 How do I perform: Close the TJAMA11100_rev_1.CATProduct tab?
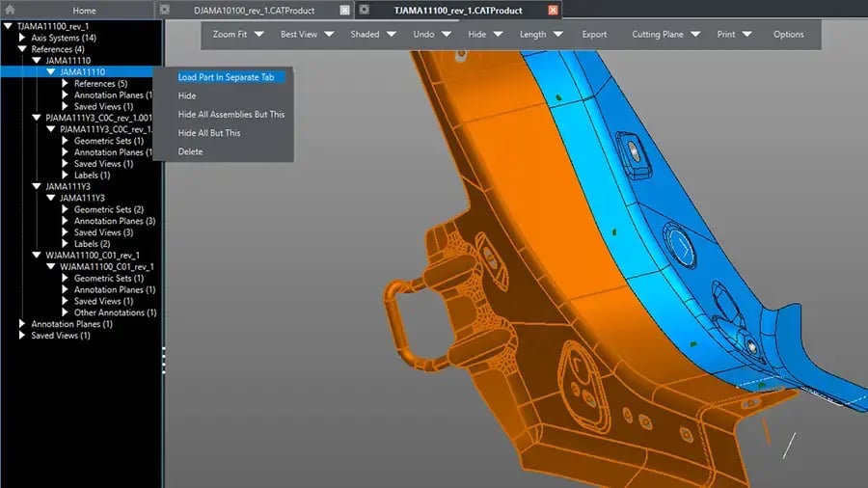pyautogui.click(x=553, y=10)
